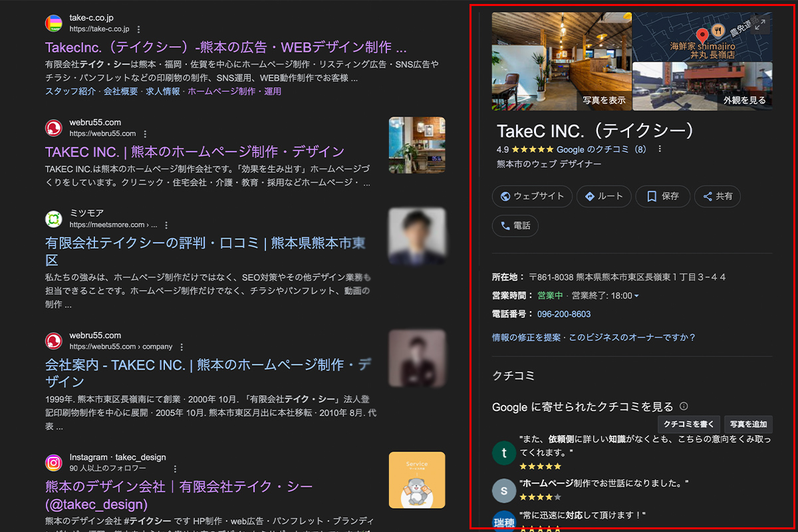Open 熊本のデザイン会社 Instagram result title

[179, 495]
